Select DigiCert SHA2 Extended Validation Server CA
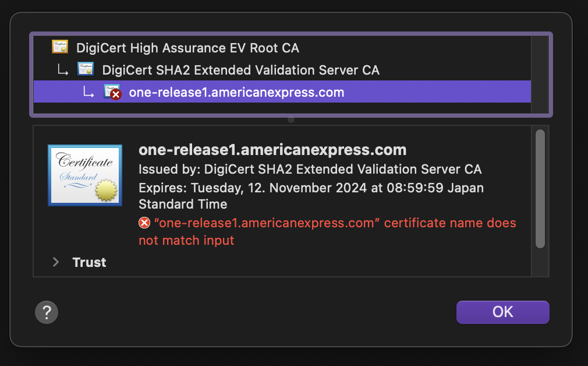 240,70
